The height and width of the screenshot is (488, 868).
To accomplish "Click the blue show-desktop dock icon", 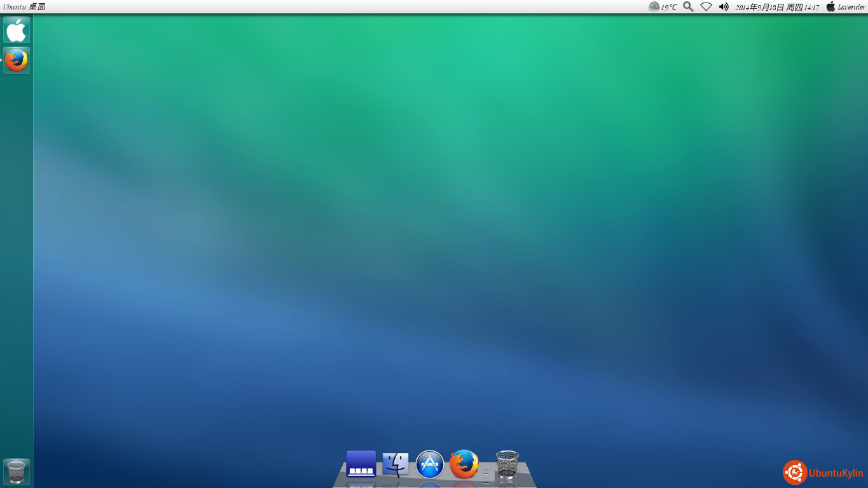I will coord(361,464).
